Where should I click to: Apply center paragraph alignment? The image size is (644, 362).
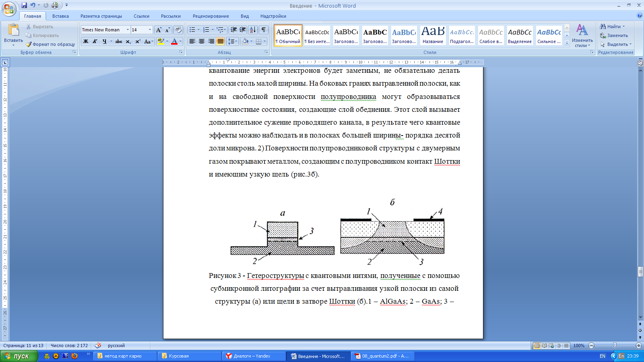[x=202, y=41]
